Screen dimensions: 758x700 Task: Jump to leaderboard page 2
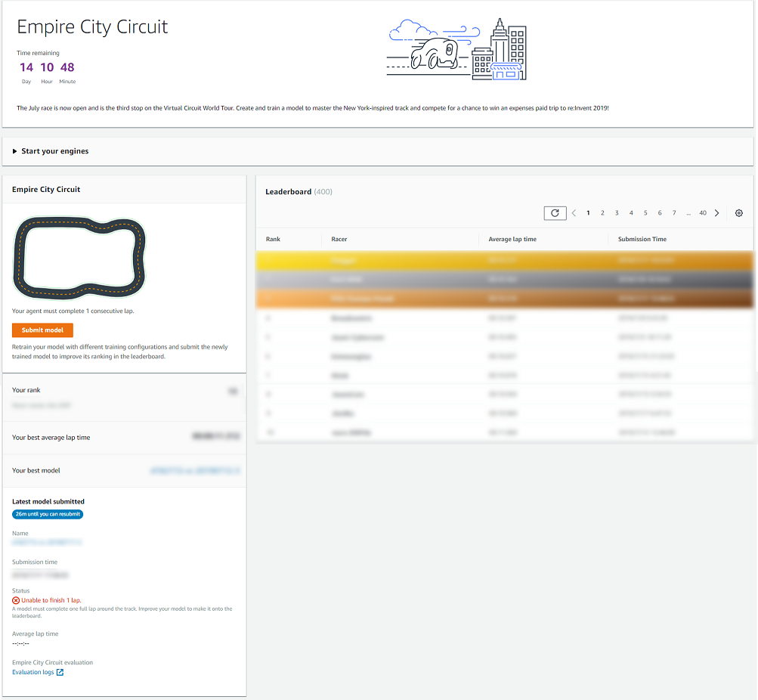(x=602, y=213)
